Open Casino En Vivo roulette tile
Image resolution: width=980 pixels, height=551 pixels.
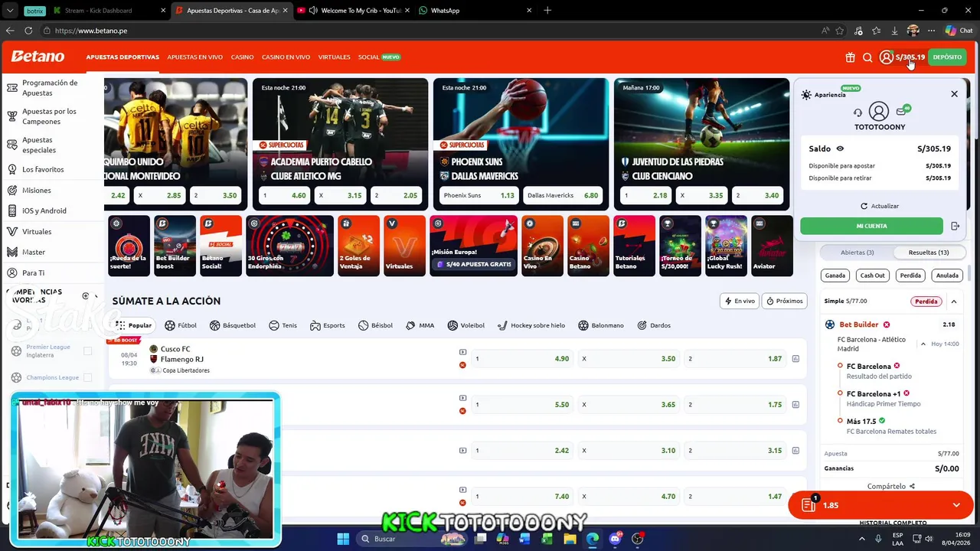tap(542, 246)
